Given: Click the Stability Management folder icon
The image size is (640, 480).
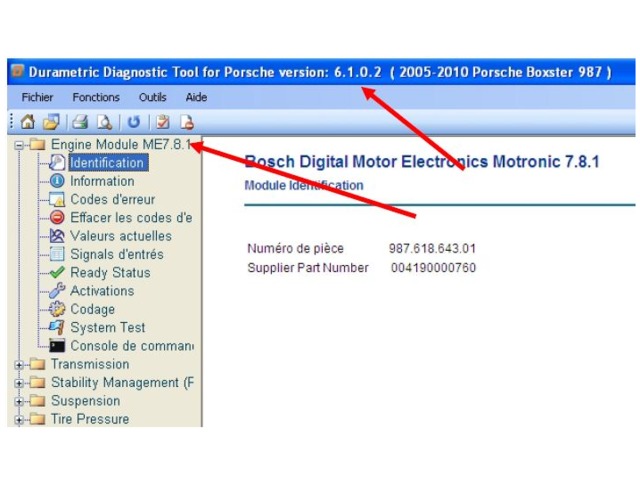Looking at the screenshot, I should click(37, 382).
